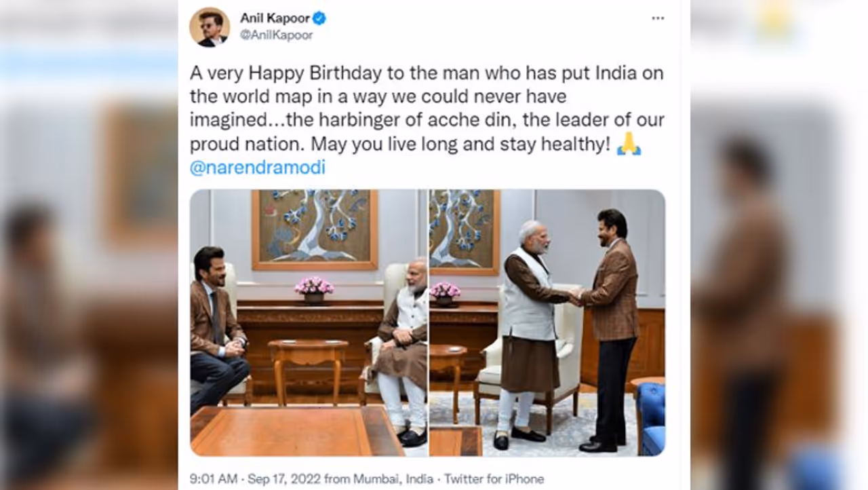Click the blue verified badge
This screenshot has height=490, width=868.
(x=319, y=18)
